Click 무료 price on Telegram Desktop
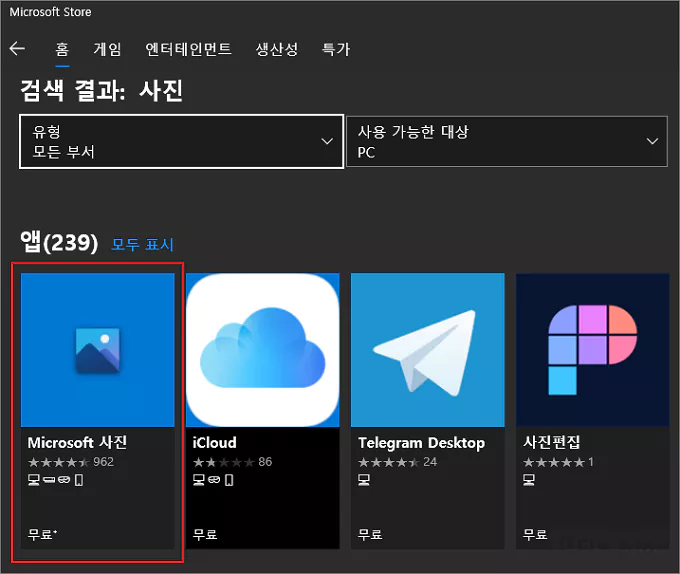The height and width of the screenshot is (574, 680). click(x=370, y=535)
